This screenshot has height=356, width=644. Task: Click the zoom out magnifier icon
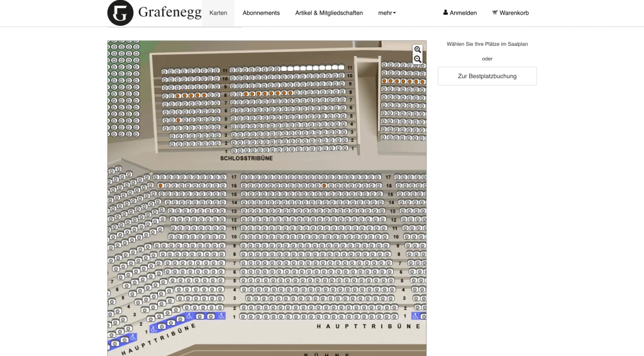pyautogui.click(x=417, y=59)
